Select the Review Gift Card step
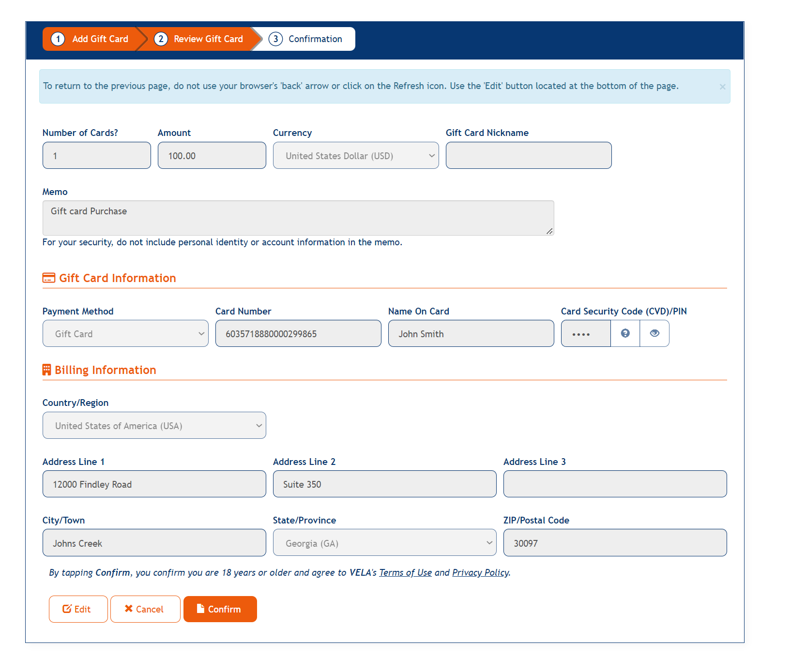The height and width of the screenshot is (672, 791). 199,39
